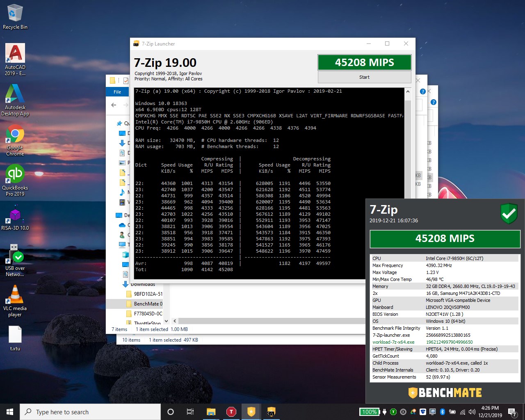The width and height of the screenshot is (525, 420).
Task: Click the Start button in 7-Zip Launcher
Action: coord(364,77)
